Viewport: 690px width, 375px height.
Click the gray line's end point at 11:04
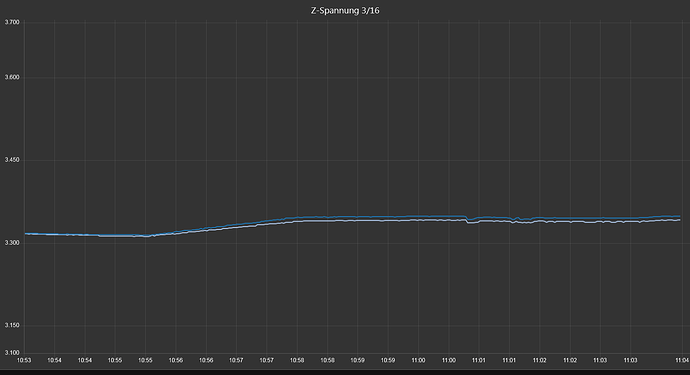click(x=680, y=220)
